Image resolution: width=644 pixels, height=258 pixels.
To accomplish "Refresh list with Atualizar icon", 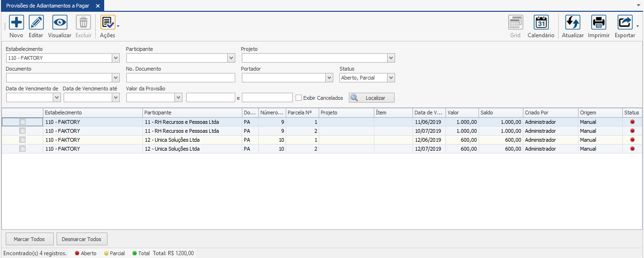I will point(572,22).
